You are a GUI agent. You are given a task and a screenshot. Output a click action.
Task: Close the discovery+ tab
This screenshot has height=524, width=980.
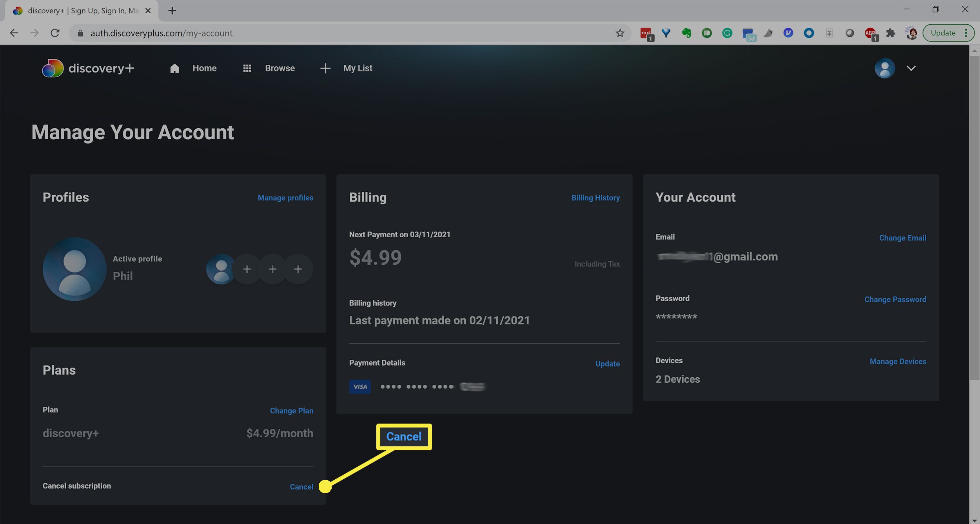(148, 11)
